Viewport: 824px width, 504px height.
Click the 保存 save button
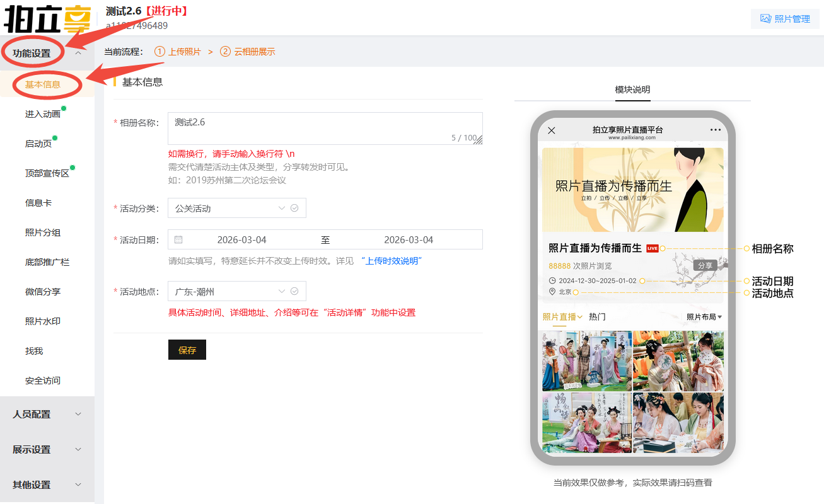pos(187,350)
